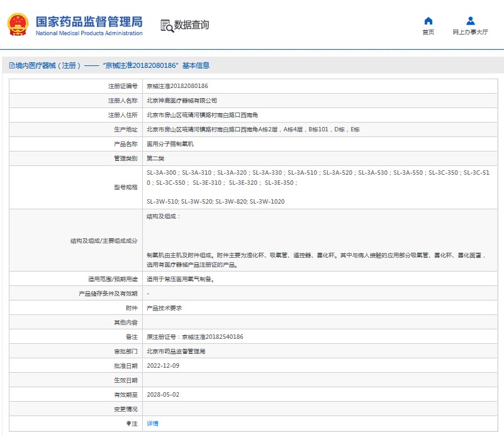Viewport: 504px width, 435px height.
Task: Open 网上办事大厅 via the person icon
Action: 470,21
